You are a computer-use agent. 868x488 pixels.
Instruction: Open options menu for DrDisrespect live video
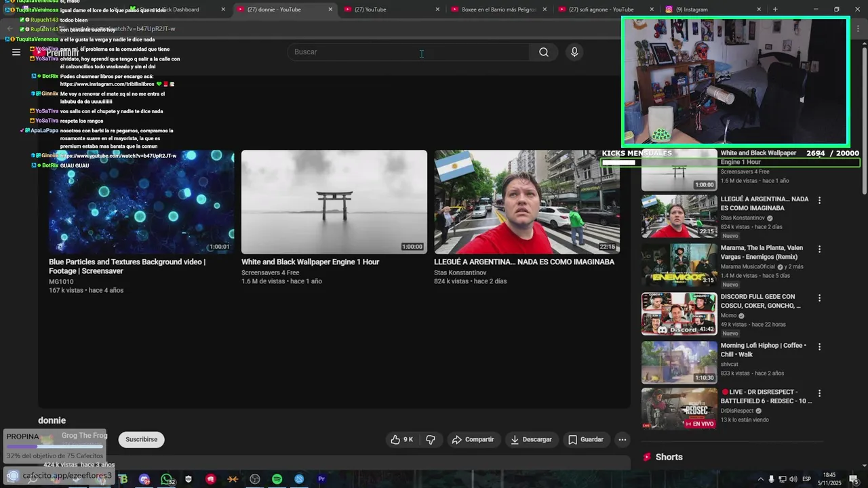pos(819,393)
